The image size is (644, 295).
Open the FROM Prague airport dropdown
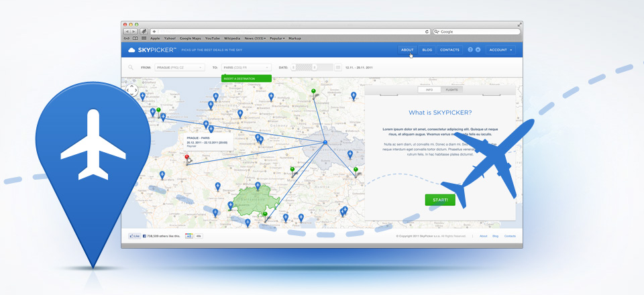pos(179,67)
